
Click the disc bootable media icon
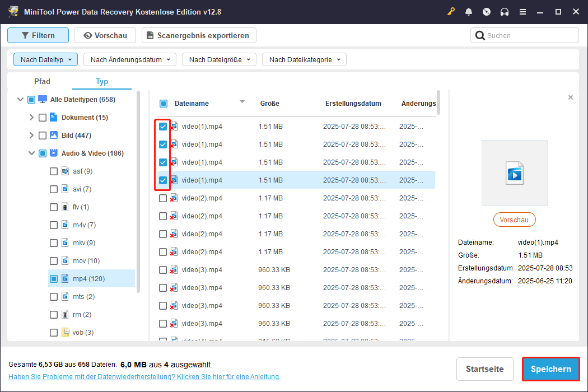pyautogui.click(x=487, y=12)
